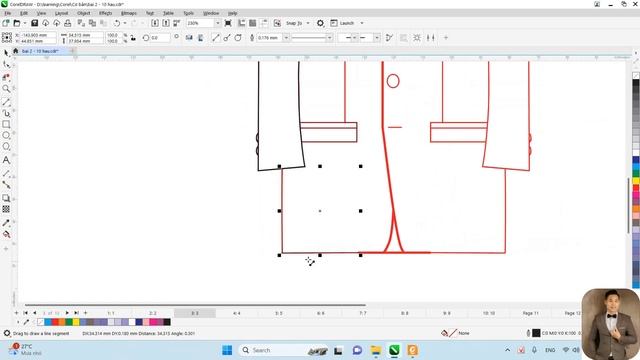Image resolution: width=640 pixels, height=360 pixels.
Task: Toggle mirror vertically button
Action: (200, 38)
